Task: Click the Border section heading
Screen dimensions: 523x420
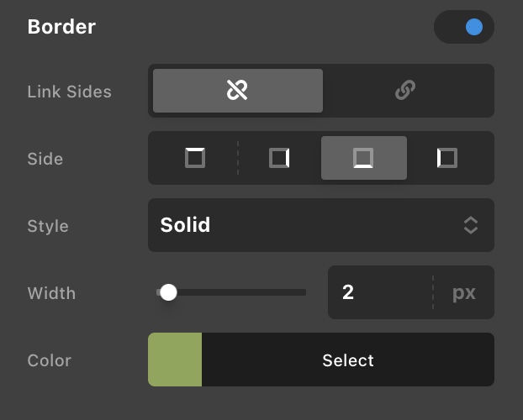Action: click(61, 27)
